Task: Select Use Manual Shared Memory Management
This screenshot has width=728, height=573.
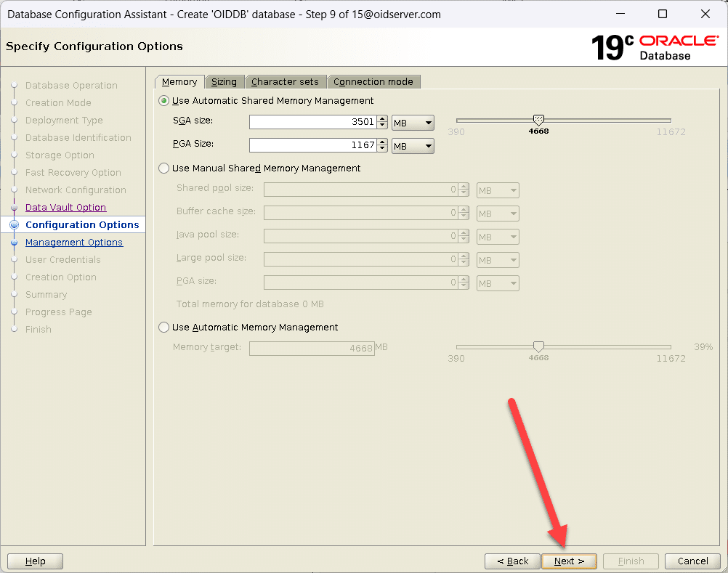Action: (x=164, y=168)
